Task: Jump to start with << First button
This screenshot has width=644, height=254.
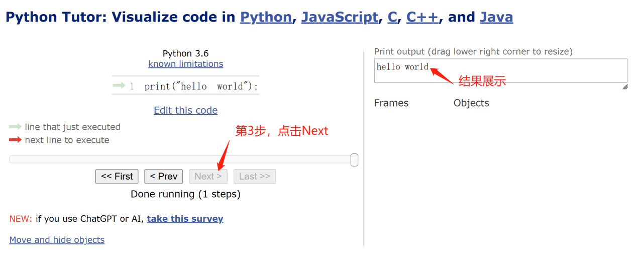Action: tap(117, 177)
